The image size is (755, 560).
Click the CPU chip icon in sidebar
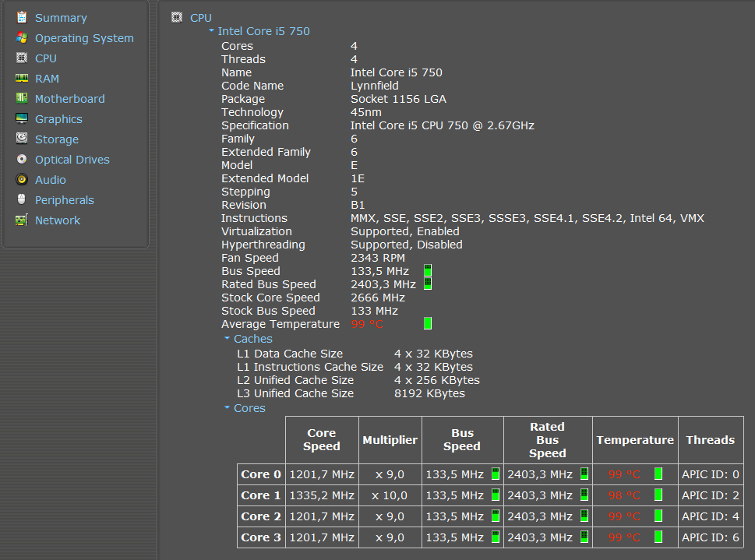22,58
